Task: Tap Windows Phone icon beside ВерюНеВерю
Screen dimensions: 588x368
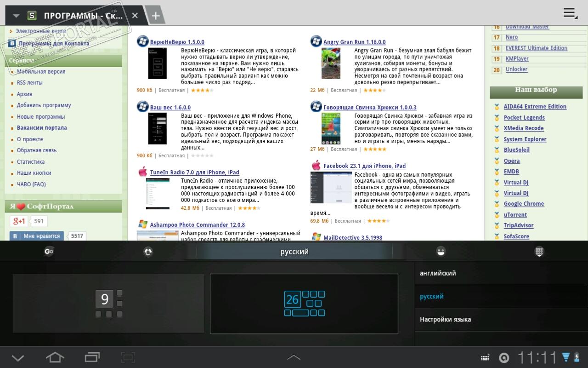Action: 142,41
